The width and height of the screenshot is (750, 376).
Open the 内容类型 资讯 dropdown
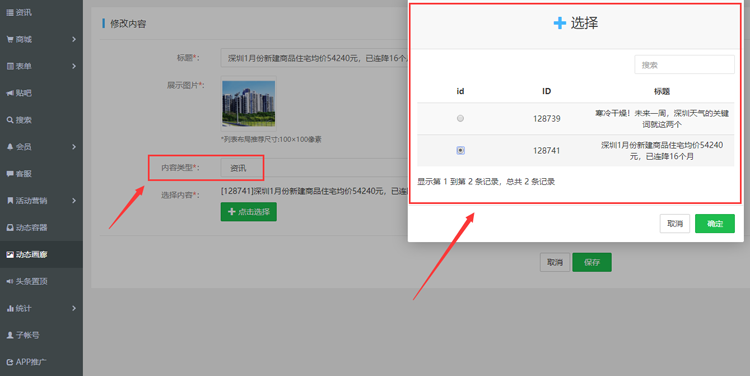pyautogui.click(x=242, y=168)
